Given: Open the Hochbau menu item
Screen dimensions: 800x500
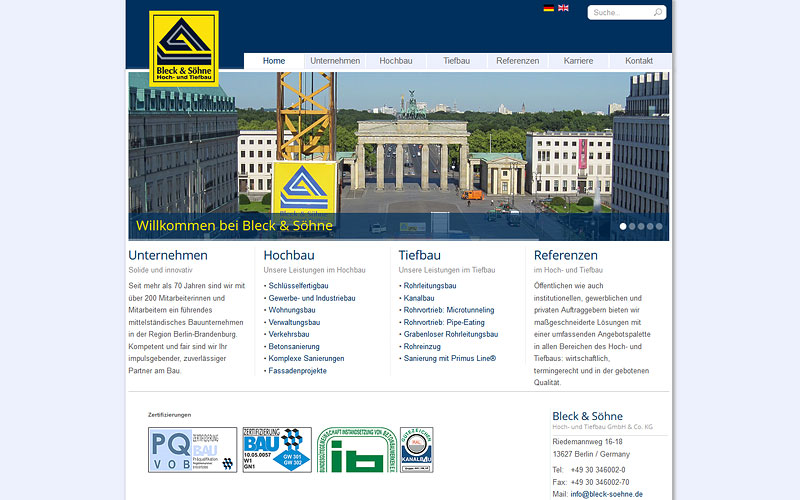Looking at the screenshot, I should coord(396,61).
